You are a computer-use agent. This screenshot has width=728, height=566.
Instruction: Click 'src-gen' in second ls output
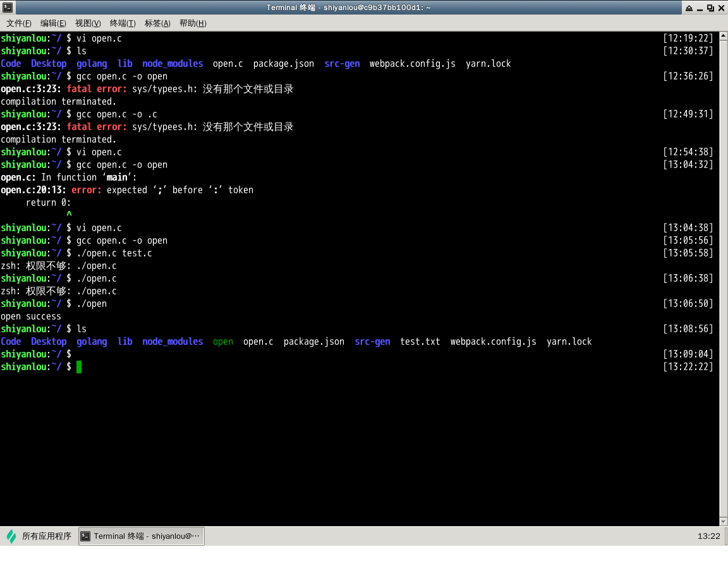click(x=372, y=342)
